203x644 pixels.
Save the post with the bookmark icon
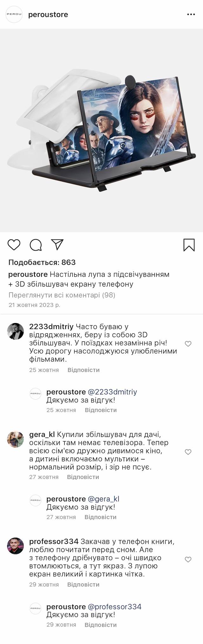pyautogui.click(x=189, y=245)
